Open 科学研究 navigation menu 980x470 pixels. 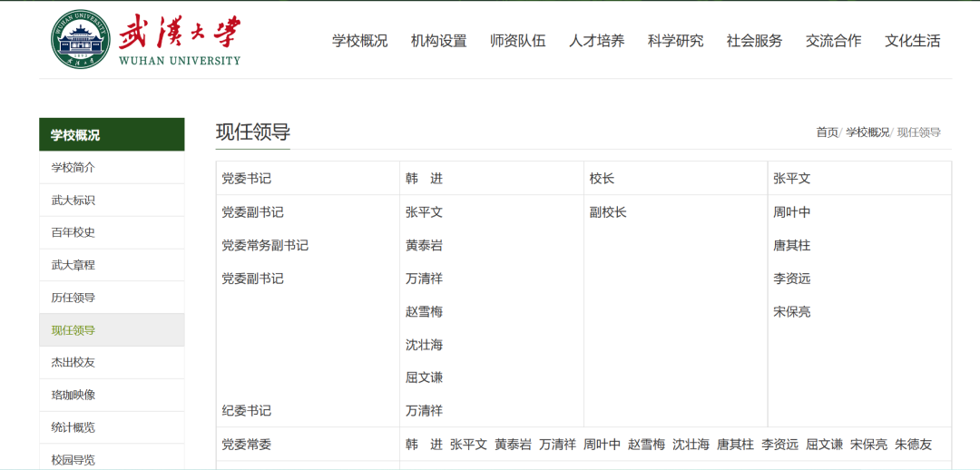(676, 41)
